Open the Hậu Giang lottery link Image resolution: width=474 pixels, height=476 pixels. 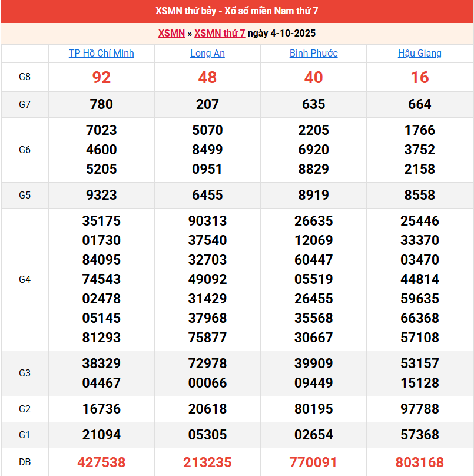click(419, 53)
